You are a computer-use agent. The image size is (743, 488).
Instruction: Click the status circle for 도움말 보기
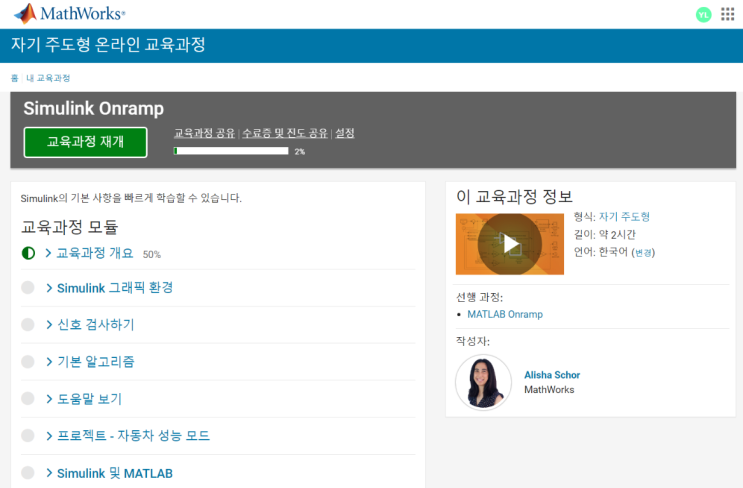[x=28, y=398]
